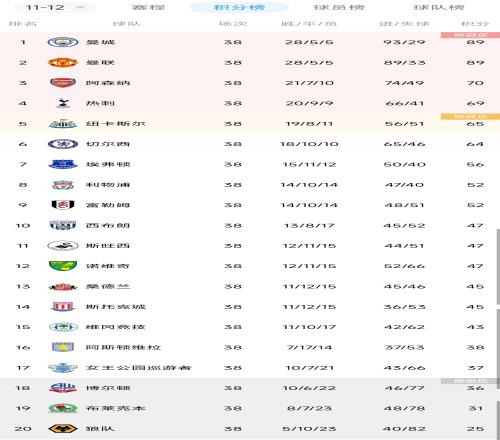Click team name 狼队
500x440 pixels.
100,429
